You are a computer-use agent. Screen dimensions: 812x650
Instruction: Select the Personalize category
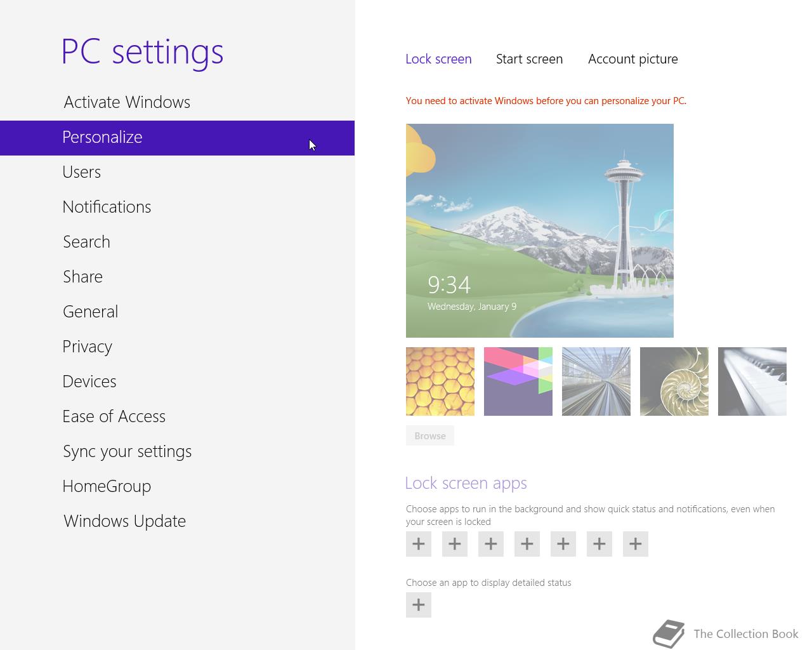click(x=177, y=138)
